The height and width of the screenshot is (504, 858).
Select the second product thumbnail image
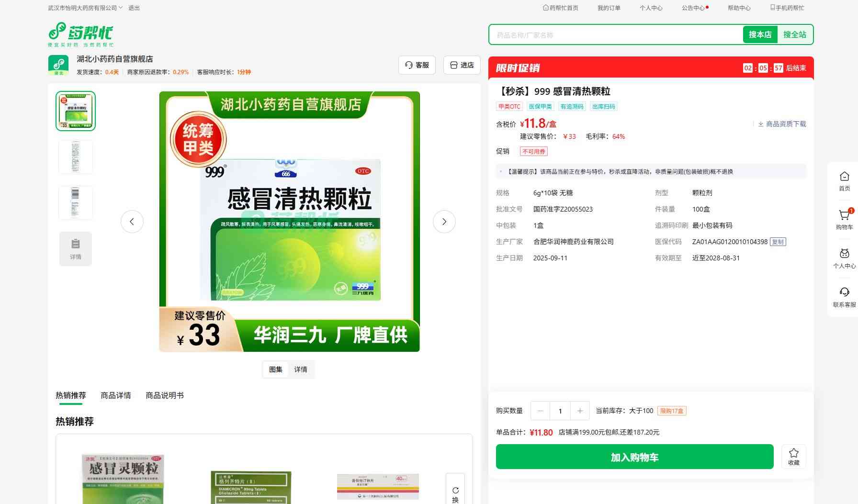click(x=76, y=157)
